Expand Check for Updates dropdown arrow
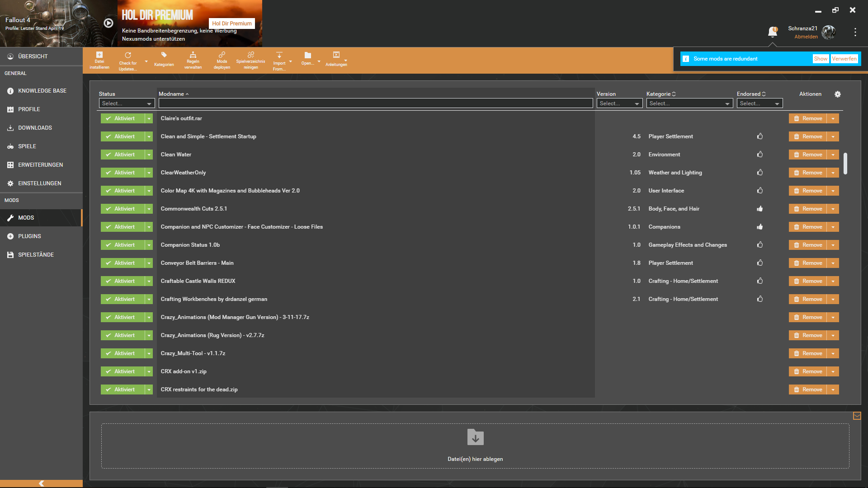The image size is (868, 488). pos(146,61)
